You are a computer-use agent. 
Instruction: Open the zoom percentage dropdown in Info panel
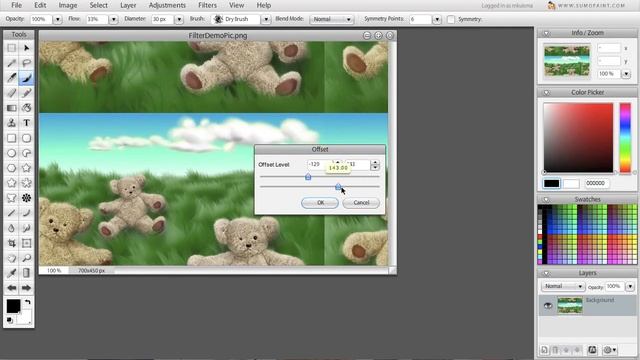(x=626, y=74)
